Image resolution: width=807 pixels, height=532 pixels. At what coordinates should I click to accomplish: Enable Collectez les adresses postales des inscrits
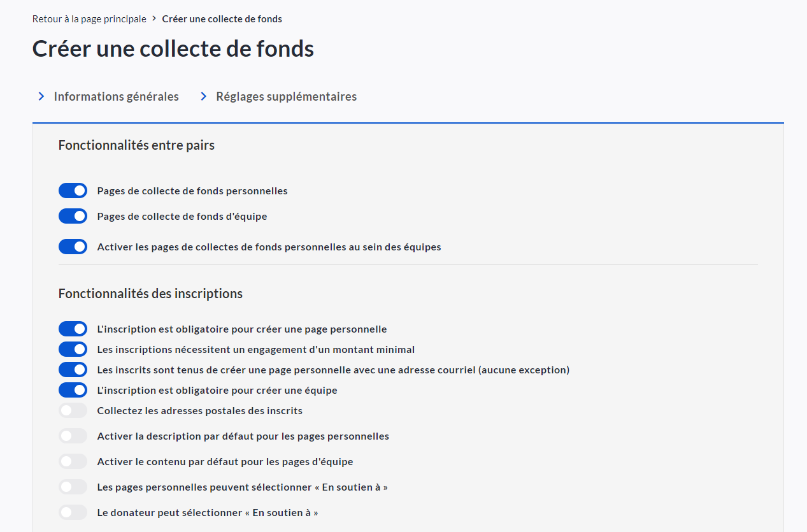73,410
